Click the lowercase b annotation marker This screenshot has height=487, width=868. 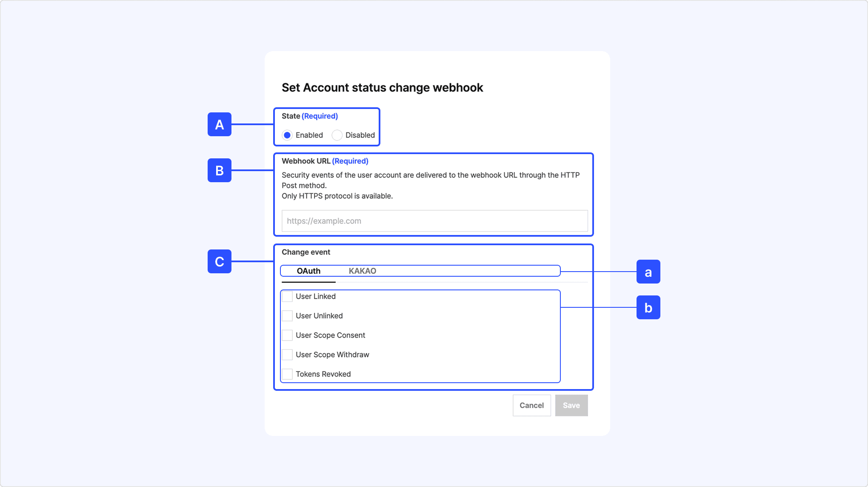[648, 307]
